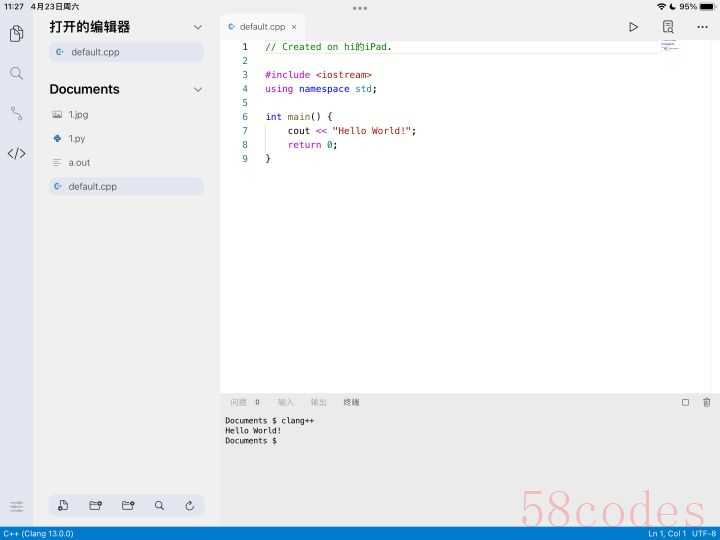
Task: Switch to the 输出 panel tab
Action: point(318,402)
